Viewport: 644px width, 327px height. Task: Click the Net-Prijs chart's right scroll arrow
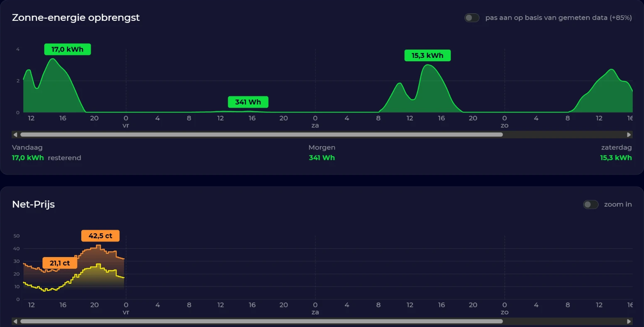point(629,321)
